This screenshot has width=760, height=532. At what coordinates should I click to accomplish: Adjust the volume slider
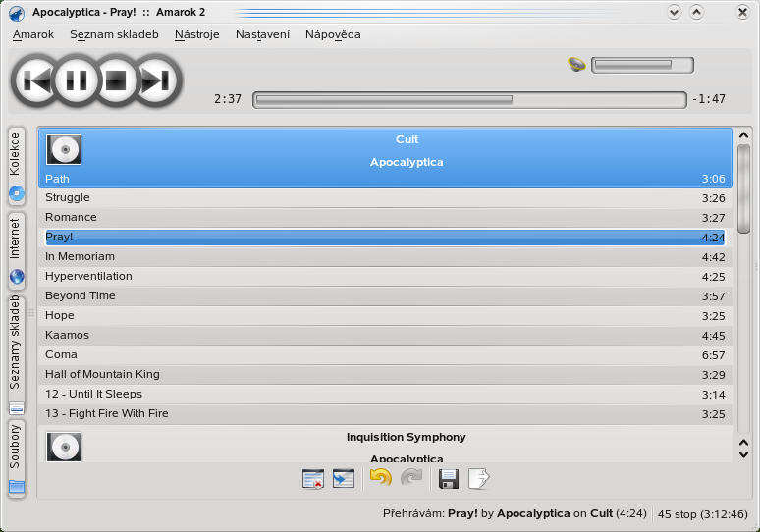click(x=642, y=65)
